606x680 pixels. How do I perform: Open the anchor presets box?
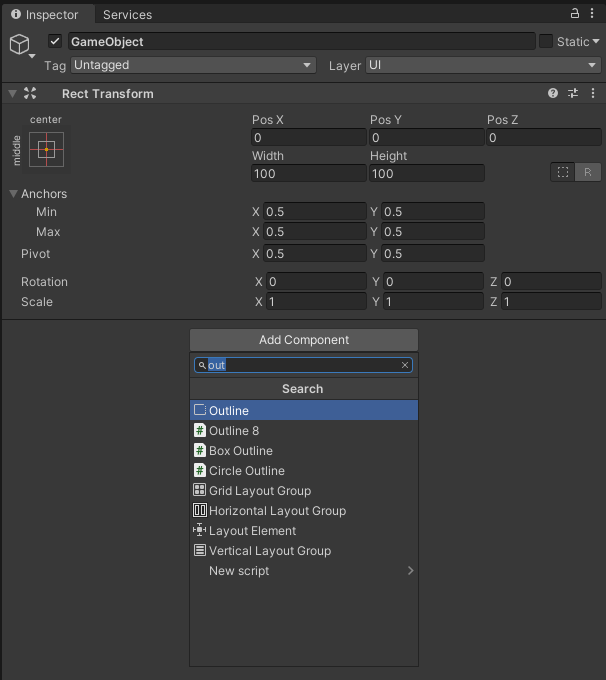46,150
